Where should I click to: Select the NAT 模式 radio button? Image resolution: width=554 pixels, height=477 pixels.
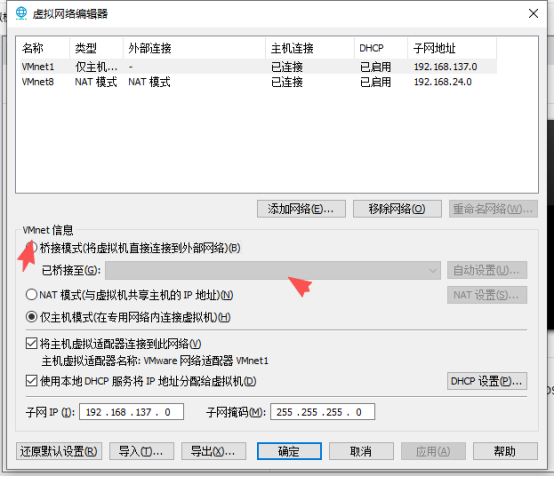click(x=31, y=294)
